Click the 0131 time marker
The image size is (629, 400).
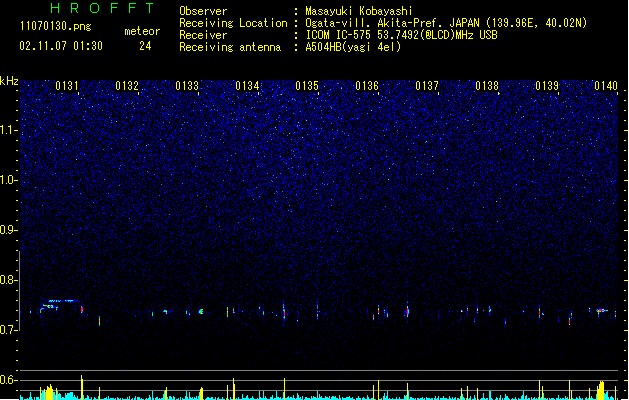(67, 86)
